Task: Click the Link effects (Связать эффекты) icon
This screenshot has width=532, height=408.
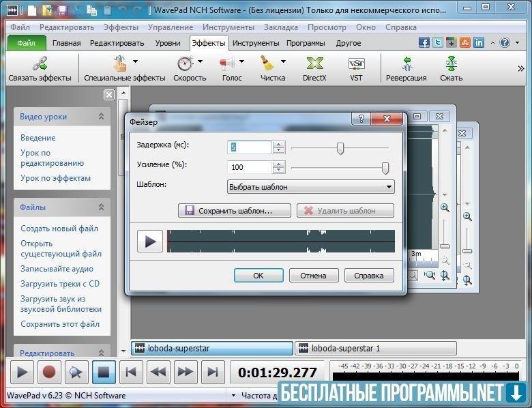Action: 40,63
